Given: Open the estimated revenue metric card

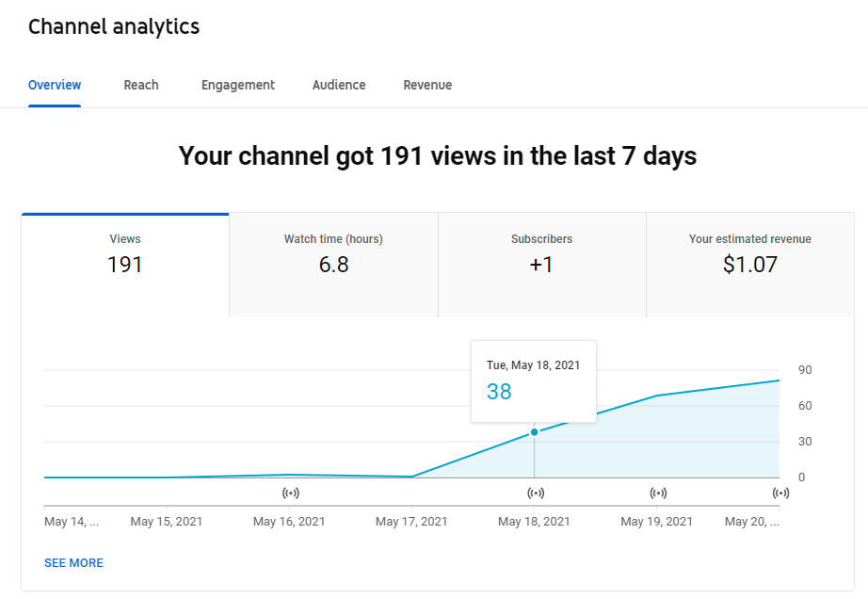Looking at the screenshot, I should click(x=750, y=266).
